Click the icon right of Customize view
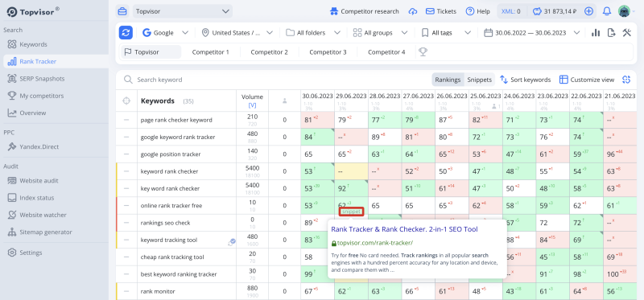Viewport: 644px width, 300px height. 626,80
